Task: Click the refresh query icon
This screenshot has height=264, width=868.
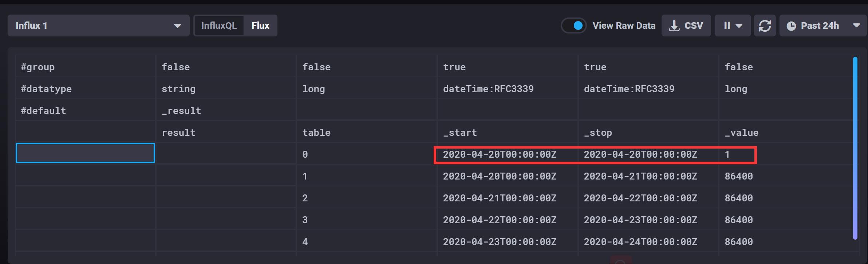Action: point(765,25)
